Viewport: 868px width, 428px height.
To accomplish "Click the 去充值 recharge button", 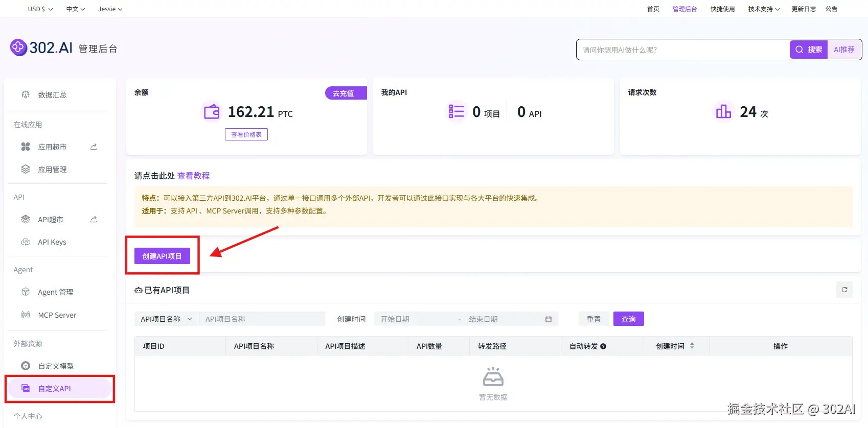I will 346,93.
